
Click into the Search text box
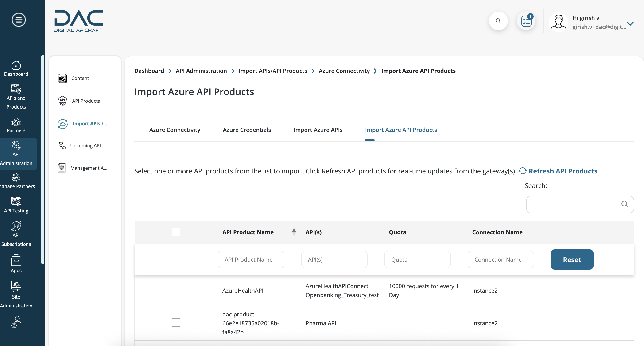point(580,204)
